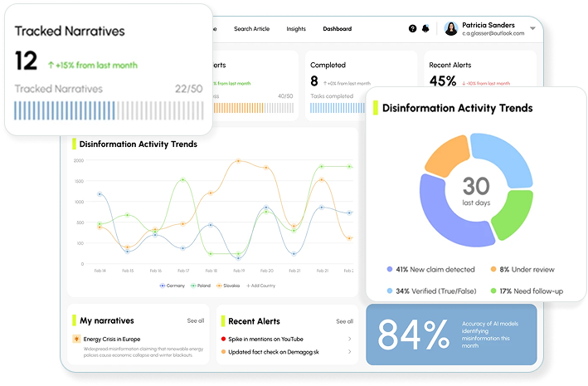Switch to the Insights tab
The image size is (588, 386).
tap(296, 29)
